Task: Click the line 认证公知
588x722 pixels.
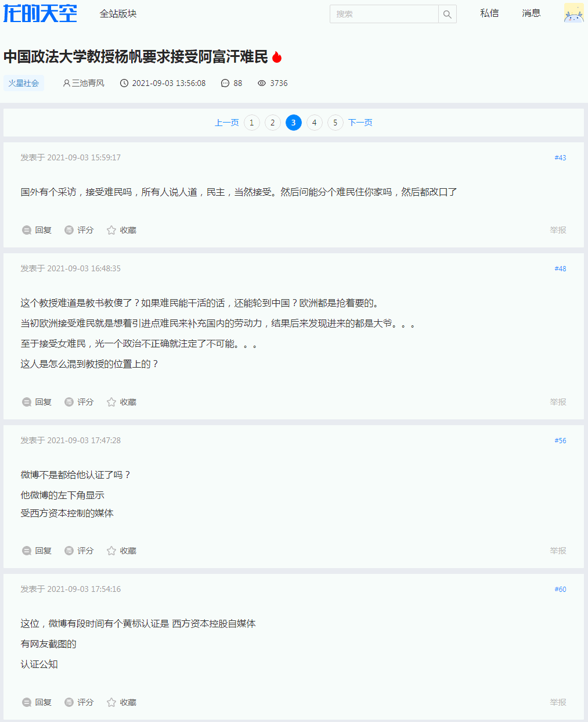Action: (39, 664)
